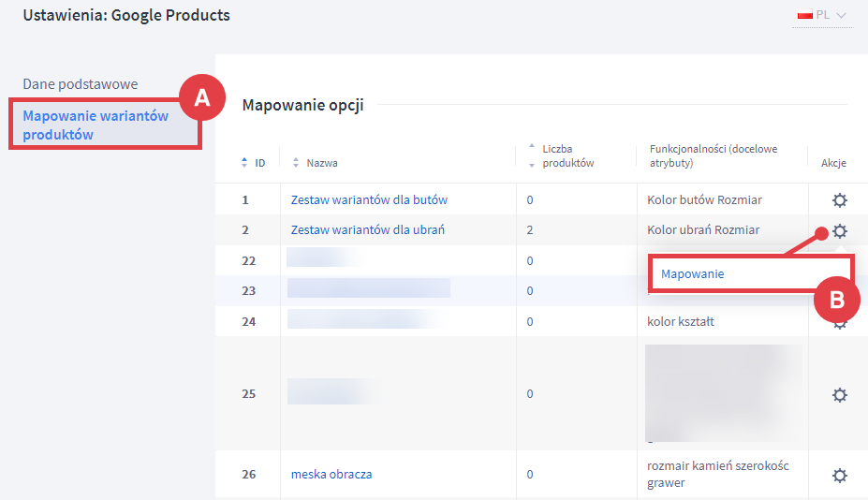Viewport: 868px width, 500px height.
Task: Open Dane podstawowe settings section
Action: 81,84
